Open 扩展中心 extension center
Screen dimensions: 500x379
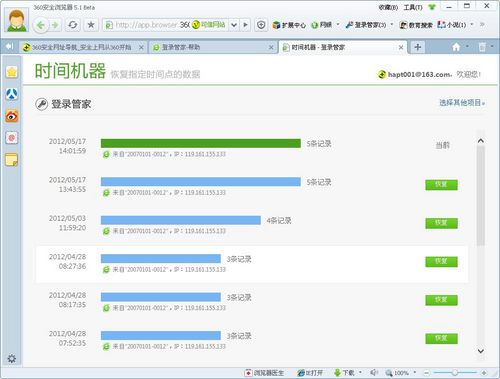(x=289, y=25)
